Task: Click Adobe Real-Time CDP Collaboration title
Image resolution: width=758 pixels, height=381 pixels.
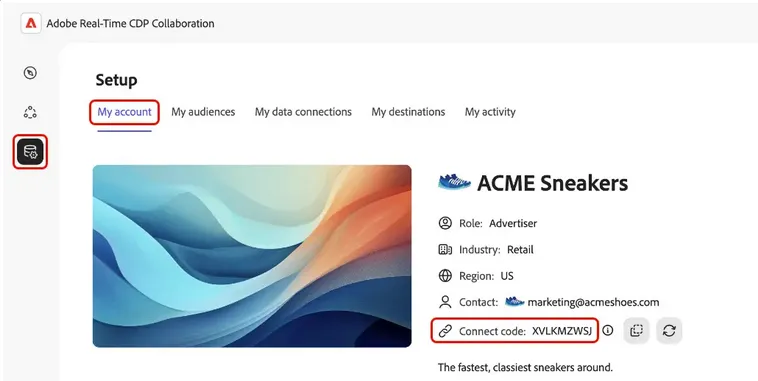Action: (130, 23)
